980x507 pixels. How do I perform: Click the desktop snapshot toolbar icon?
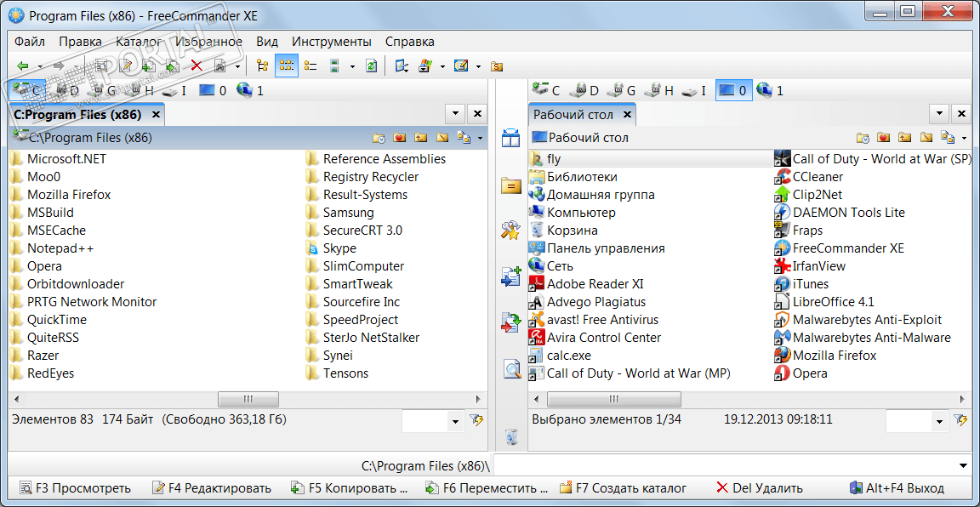(402, 66)
